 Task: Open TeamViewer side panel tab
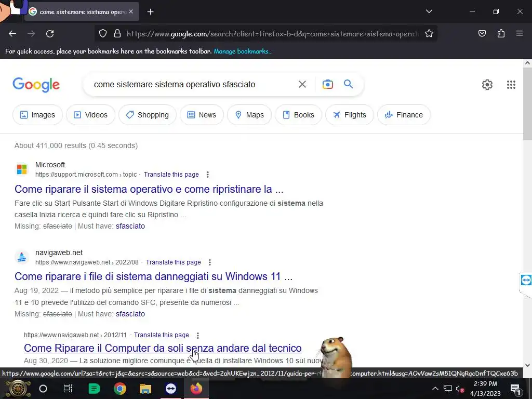[x=526, y=280]
